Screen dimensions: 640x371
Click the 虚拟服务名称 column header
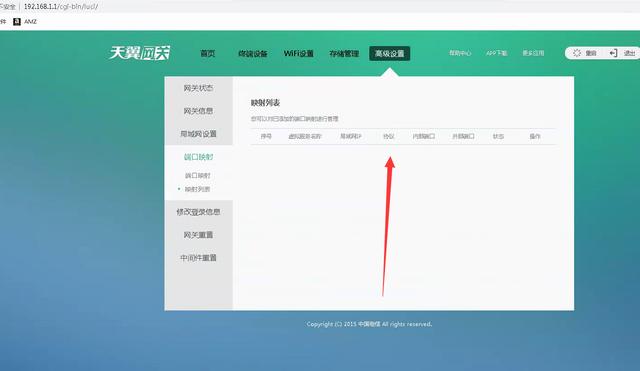pyautogui.click(x=305, y=136)
